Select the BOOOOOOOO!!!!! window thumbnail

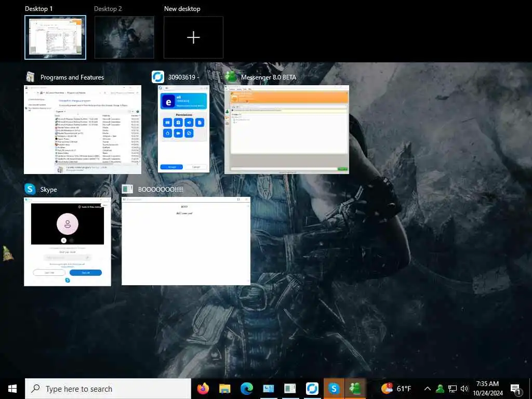click(x=186, y=241)
